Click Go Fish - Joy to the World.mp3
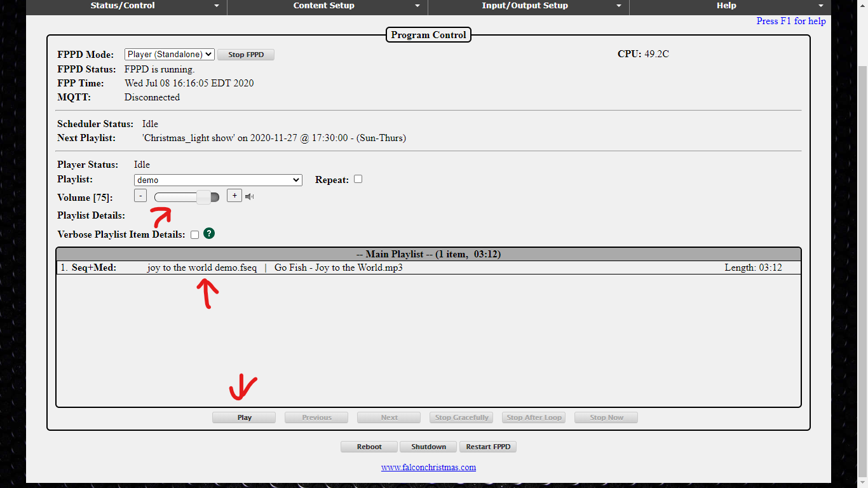This screenshot has width=868, height=488. (339, 268)
